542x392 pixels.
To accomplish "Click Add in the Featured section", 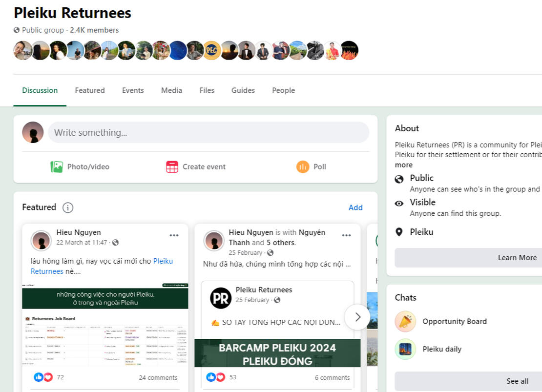I will coord(355,207).
